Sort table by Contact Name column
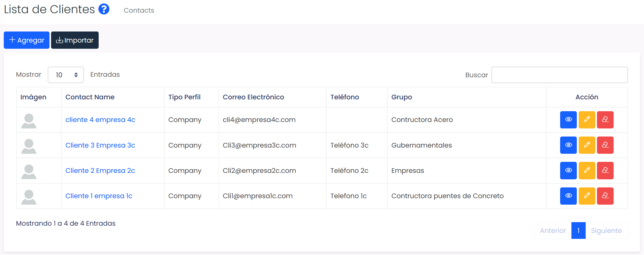644x255 pixels. point(90,97)
